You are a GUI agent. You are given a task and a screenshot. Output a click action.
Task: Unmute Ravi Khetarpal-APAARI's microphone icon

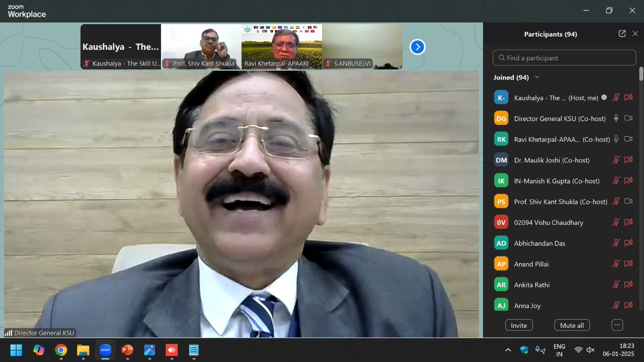tap(616, 139)
